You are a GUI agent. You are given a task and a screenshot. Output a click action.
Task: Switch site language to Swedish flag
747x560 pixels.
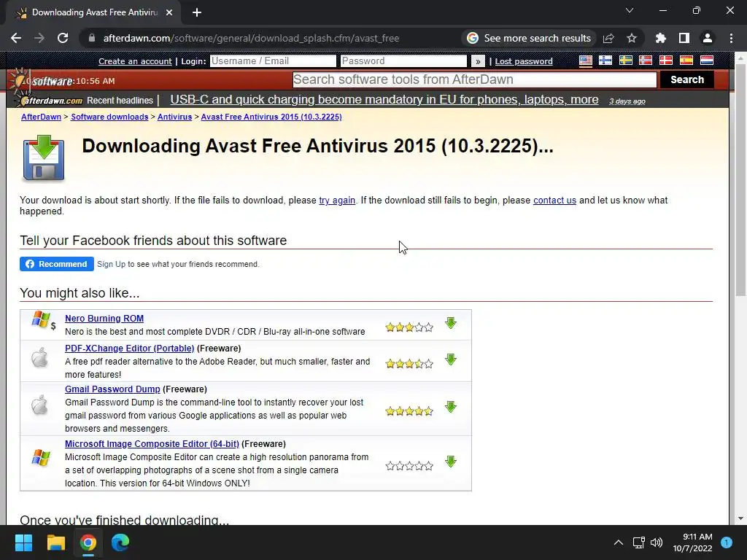tap(625, 61)
